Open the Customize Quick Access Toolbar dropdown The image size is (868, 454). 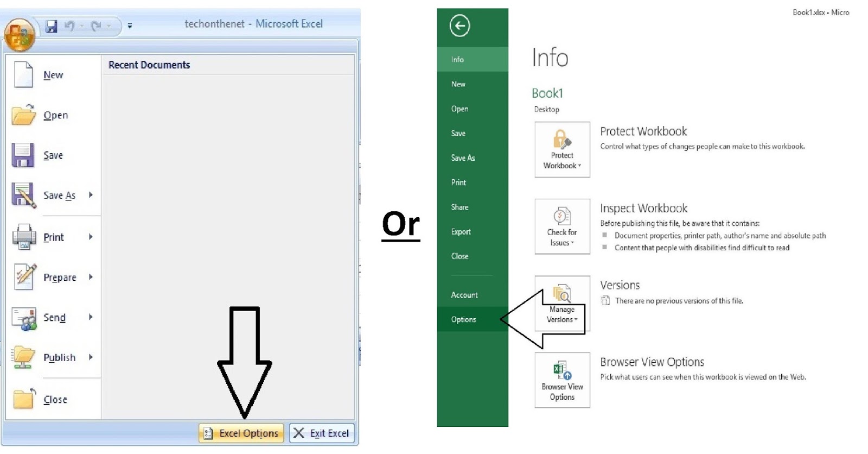coord(130,26)
